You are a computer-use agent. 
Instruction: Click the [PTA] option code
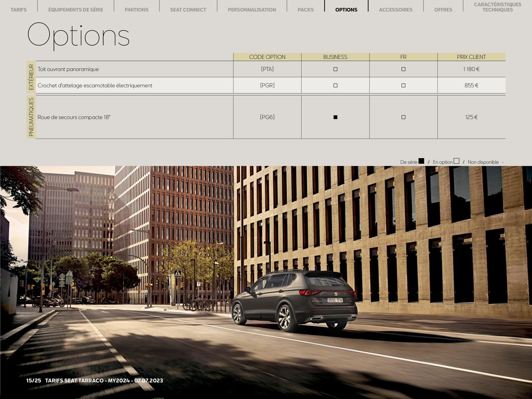(267, 69)
